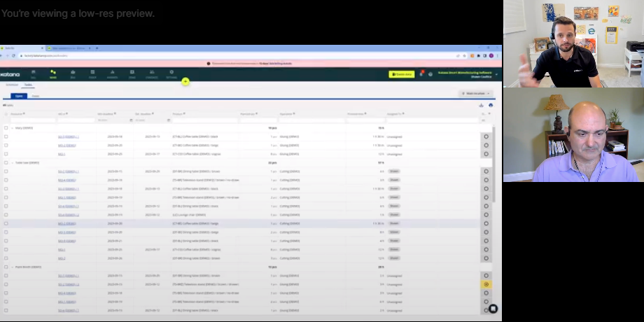Open the Stock section in Katana nav
The width and height of the screenshot is (644, 322).
92,74
